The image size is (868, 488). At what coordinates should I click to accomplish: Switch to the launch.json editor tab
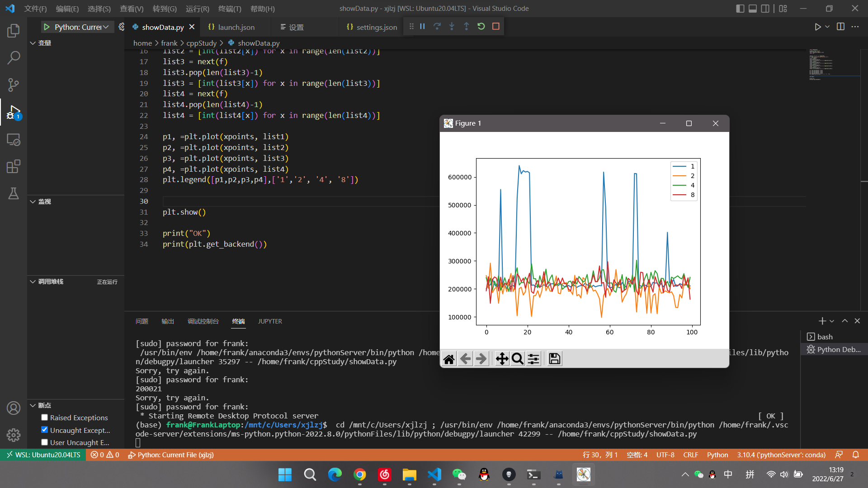pos(236,27)
